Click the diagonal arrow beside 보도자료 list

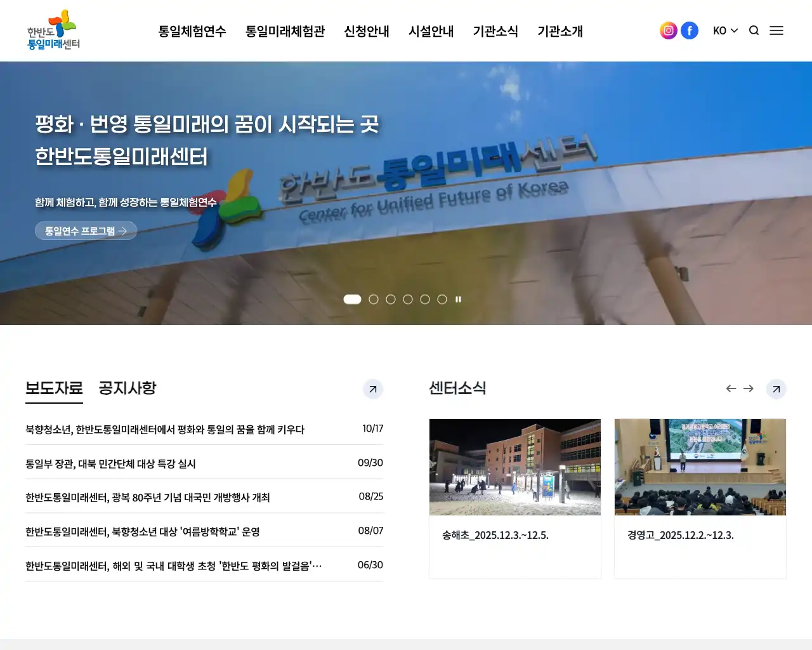[x=373, y=389]
